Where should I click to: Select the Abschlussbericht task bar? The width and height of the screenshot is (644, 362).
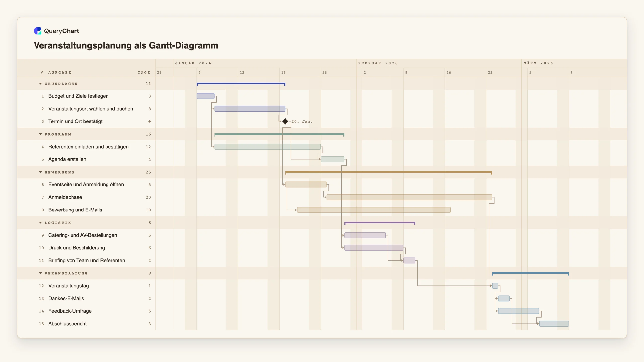click(554, 324)
